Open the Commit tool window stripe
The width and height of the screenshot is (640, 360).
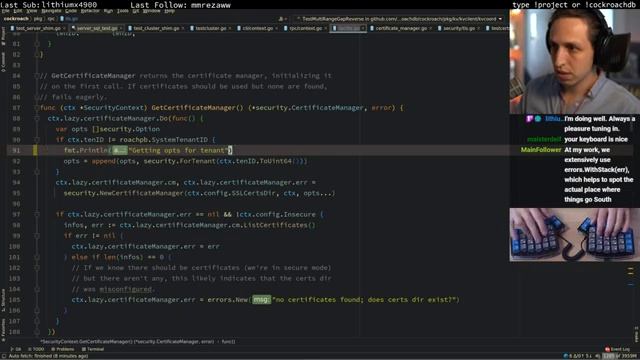click(3, 62)
